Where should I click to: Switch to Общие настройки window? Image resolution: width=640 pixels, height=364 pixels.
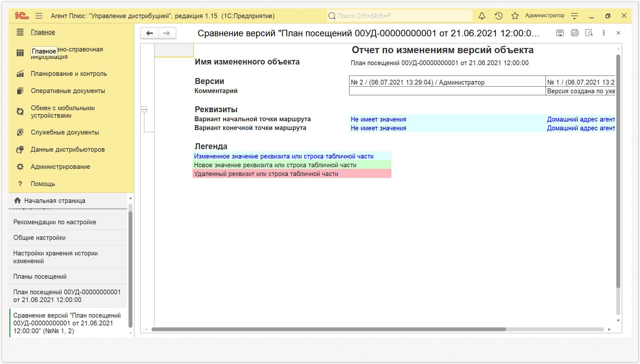tap(68, 238)
